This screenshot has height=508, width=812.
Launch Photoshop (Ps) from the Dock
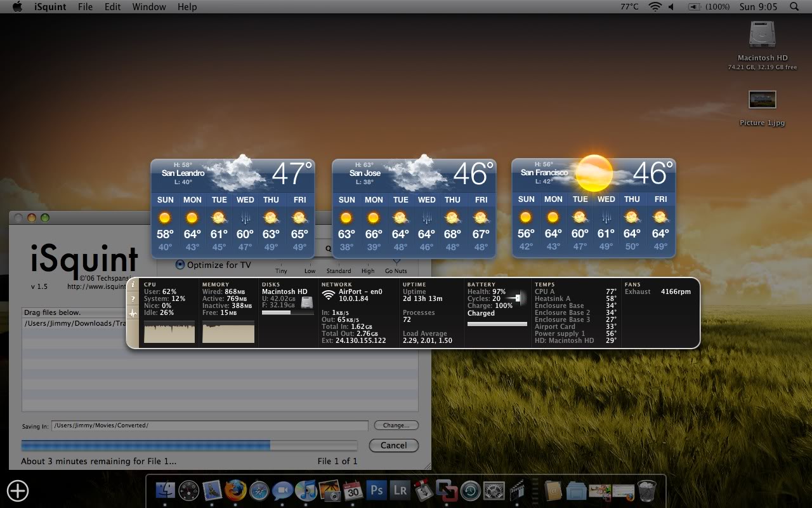tap(377, 491)
